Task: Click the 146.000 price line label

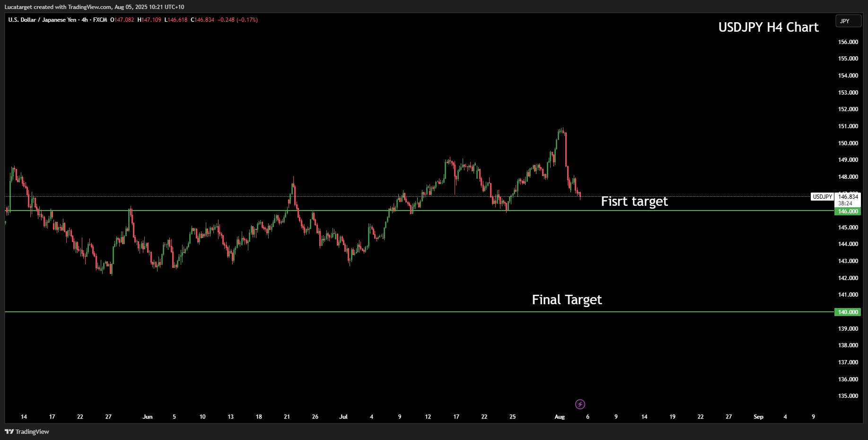Action: (x=848, y=211)
